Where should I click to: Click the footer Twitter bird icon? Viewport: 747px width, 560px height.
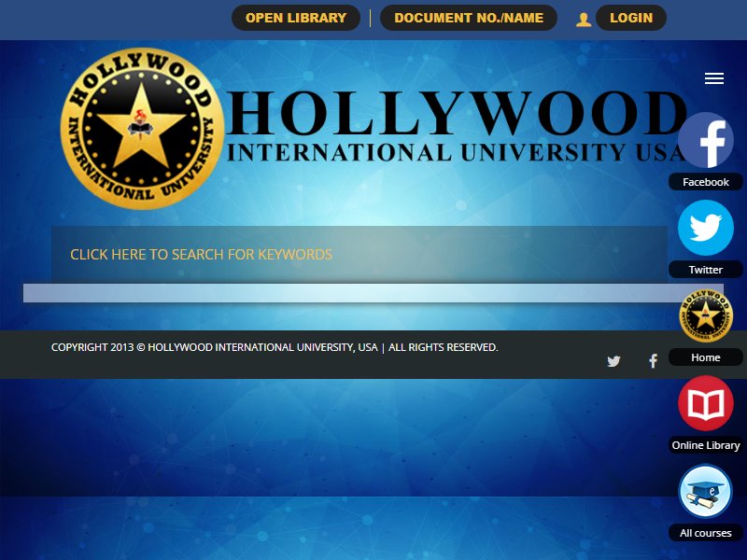613,361
